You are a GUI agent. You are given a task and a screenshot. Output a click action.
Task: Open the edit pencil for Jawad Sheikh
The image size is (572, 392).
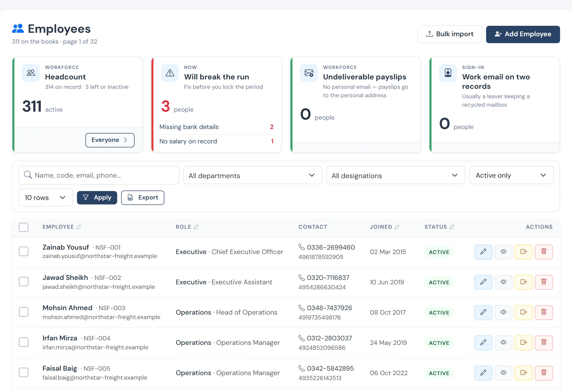click(483, 282)
